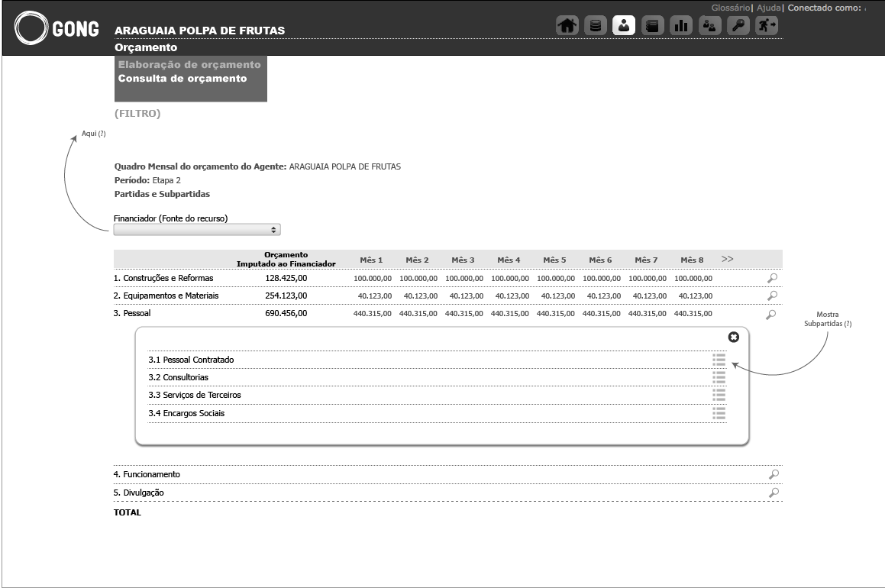Image resolution: width=885 pixels, height=588 pixels.
Task: Click 5. Divulgação row label
Action: [139, 493]
